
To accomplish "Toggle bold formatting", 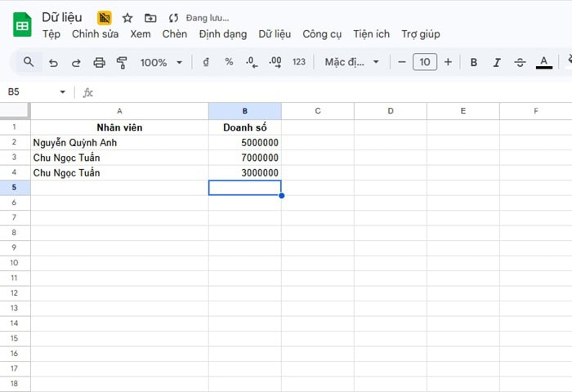I will click(x=474, y=62).
